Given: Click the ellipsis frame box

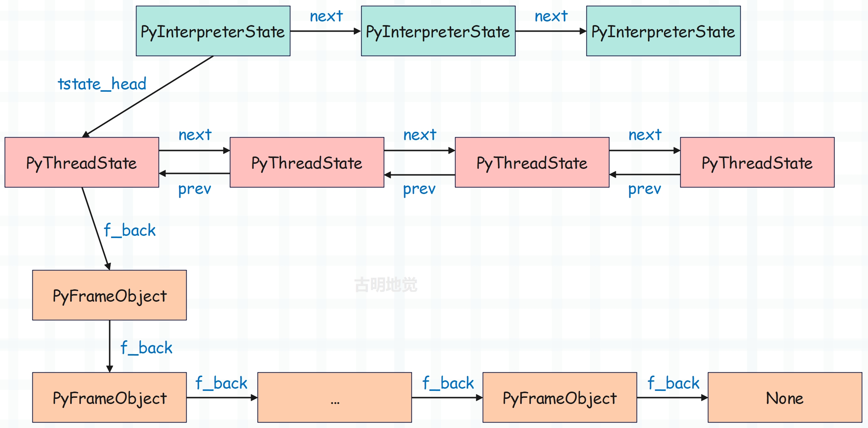Looking at the screenshot, I should click(x=335, y=397).
